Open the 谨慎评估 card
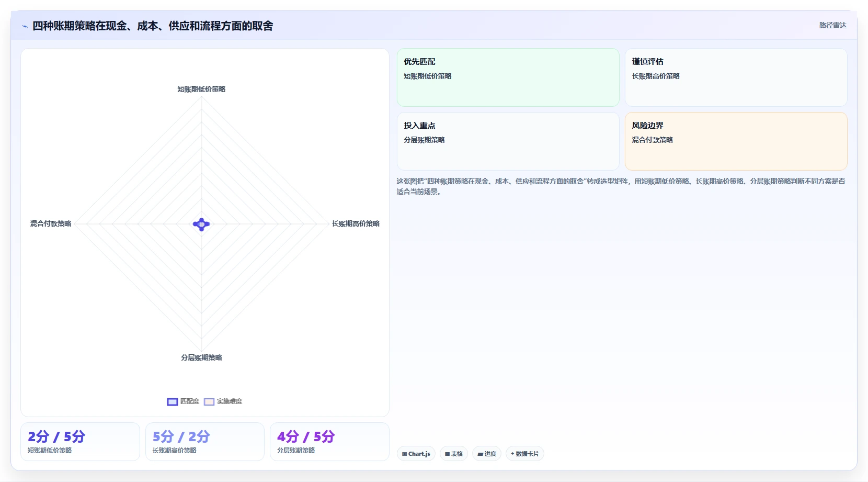This screenshot has height=482, width=868. (736, 77)
